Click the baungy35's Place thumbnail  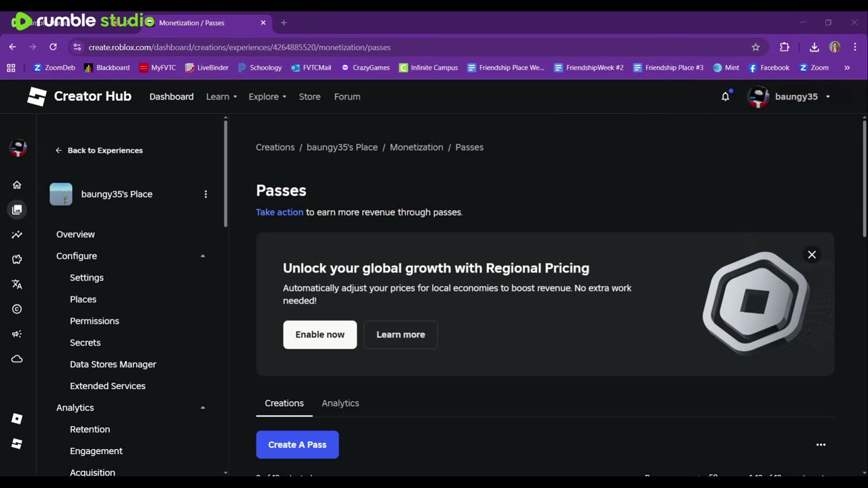[61, 194]
